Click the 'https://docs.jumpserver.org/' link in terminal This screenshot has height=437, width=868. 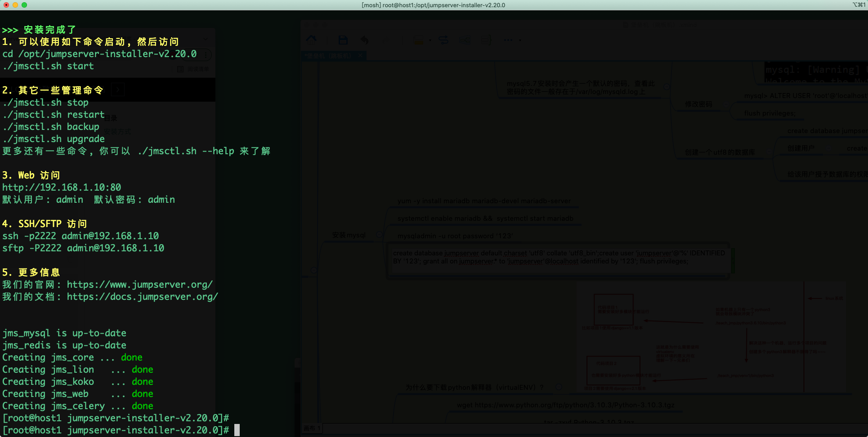(143, 297)
